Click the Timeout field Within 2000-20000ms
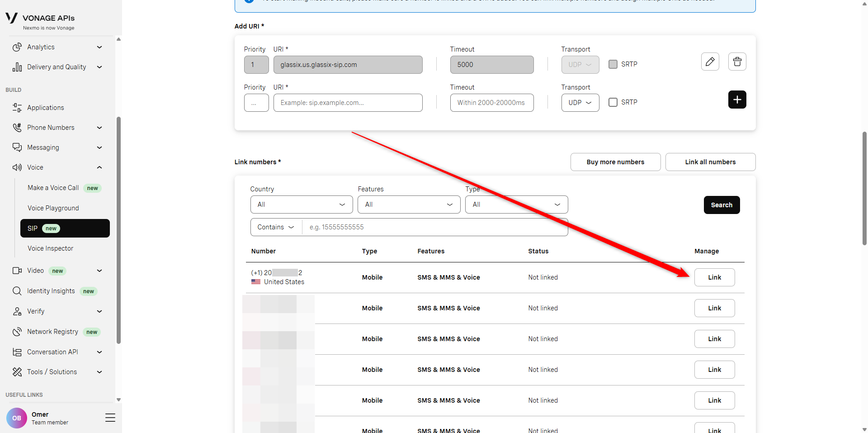 [x=492, y=103]
